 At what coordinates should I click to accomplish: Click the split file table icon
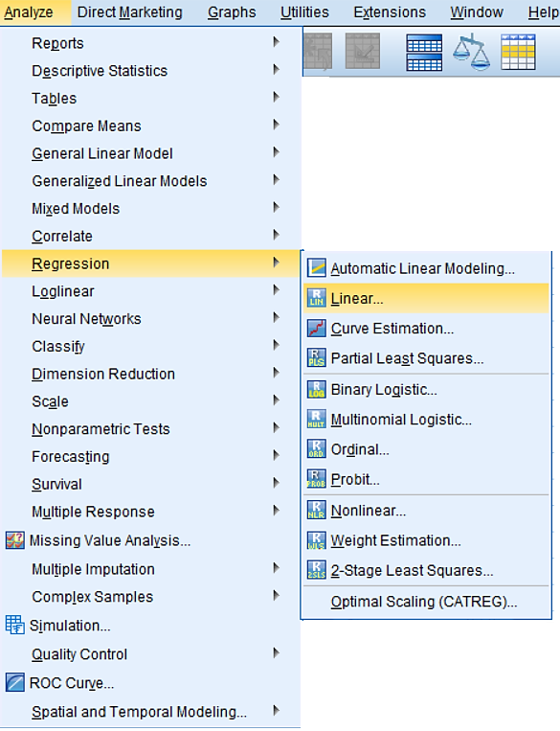(424, 52)
